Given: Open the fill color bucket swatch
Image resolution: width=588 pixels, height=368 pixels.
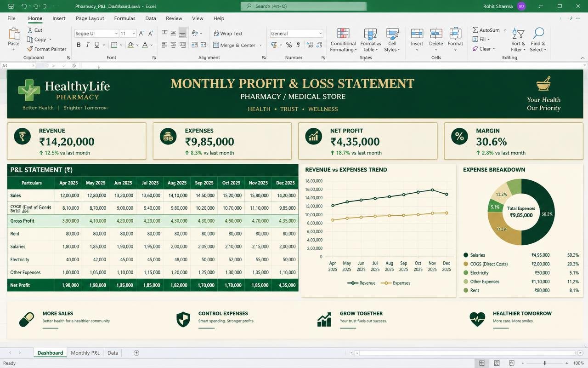Looking at the screenshot, I should click(x=130, y=45).
